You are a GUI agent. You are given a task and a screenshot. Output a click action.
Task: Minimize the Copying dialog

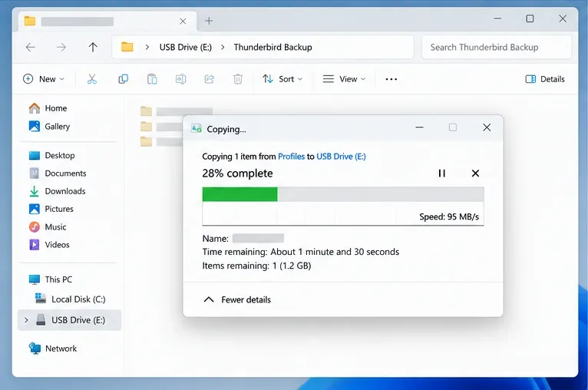pos(419,127)
